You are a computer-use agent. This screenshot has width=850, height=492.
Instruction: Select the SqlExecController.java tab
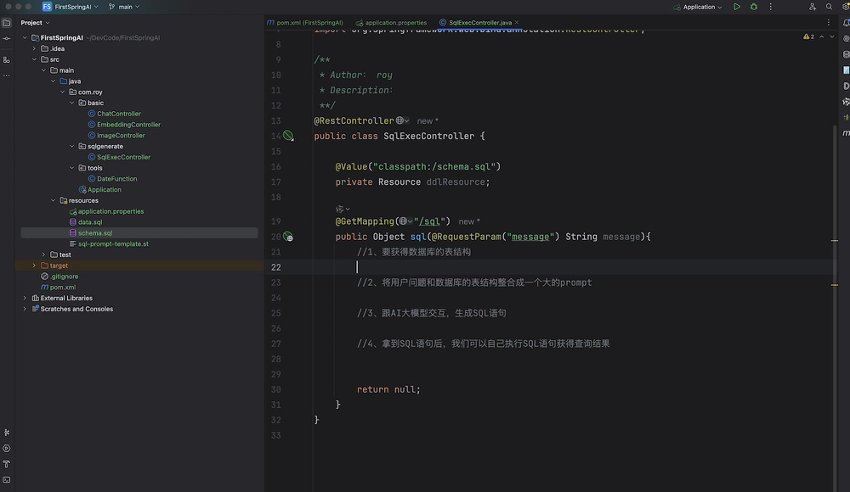click(475, 23)
